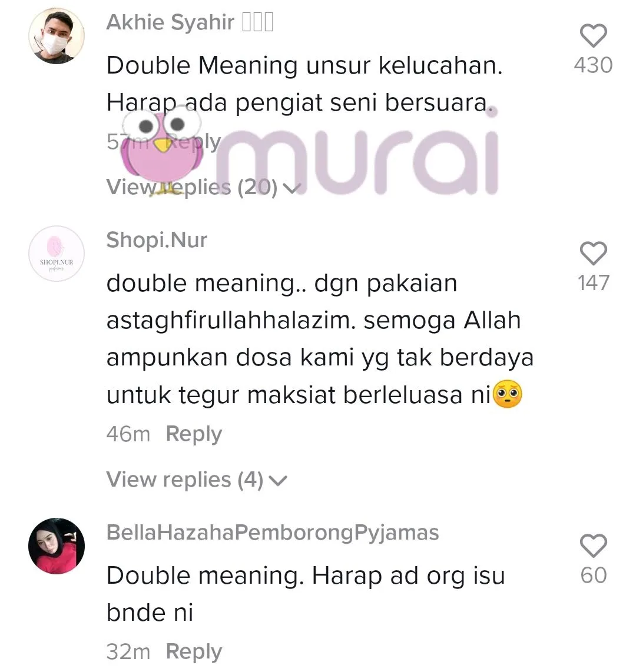
Task: Click the chevron next to View replies (4)
Action: [x=278, y=481]
